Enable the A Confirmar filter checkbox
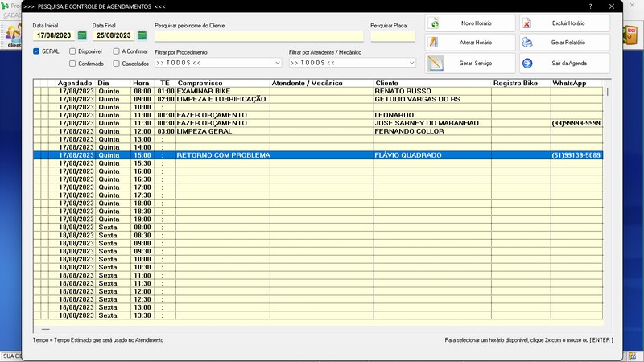644x362 pixels. click(116, 51)
